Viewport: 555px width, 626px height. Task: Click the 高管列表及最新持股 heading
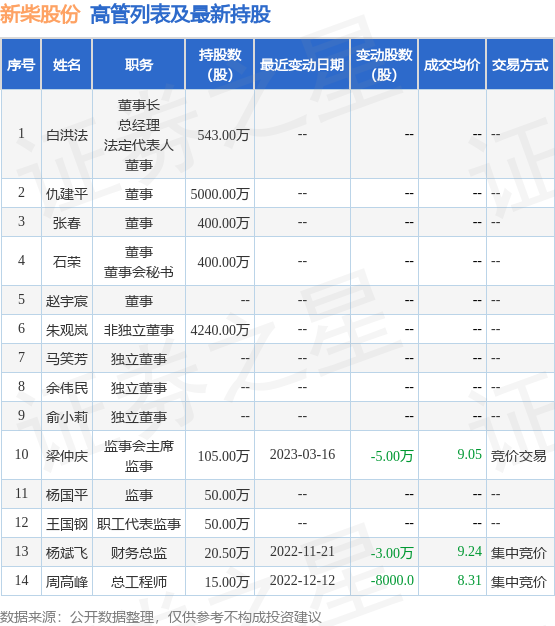point(180,14)
